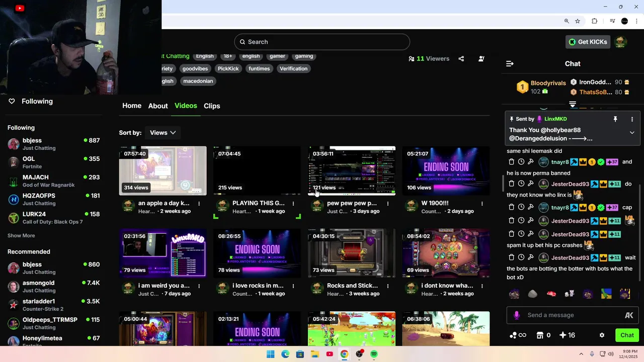Open Spotify from the taskbar

[374, 354]
